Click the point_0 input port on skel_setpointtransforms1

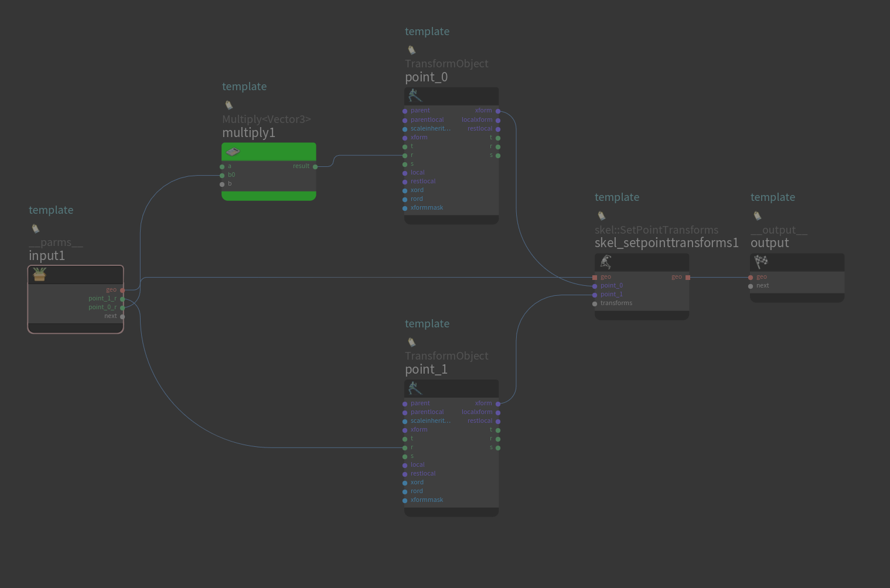coord(595,286)
